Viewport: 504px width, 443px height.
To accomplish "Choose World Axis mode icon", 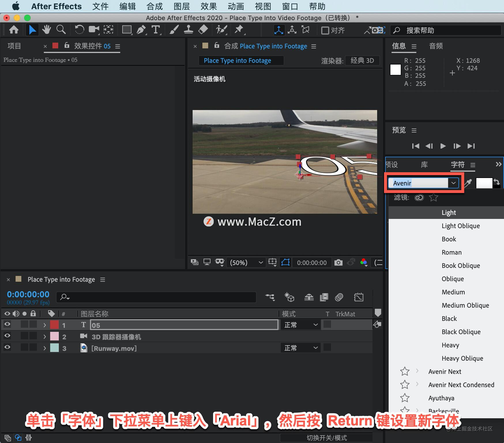I will (292, 30).
